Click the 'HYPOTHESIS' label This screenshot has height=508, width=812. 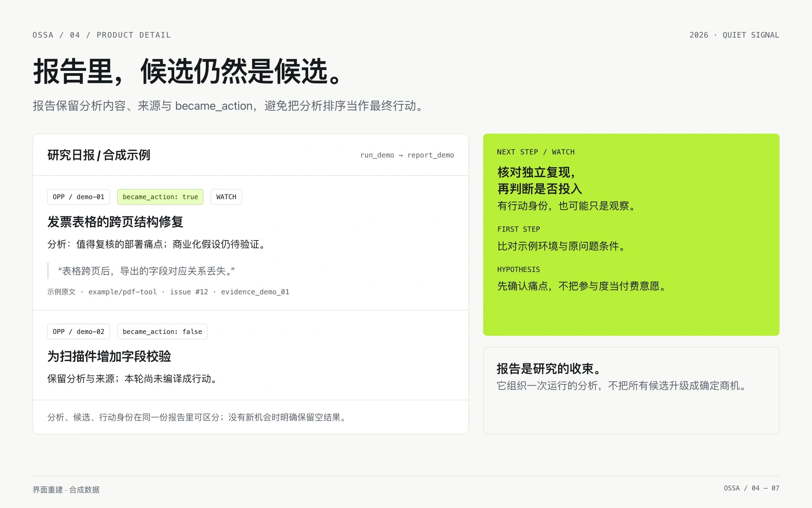(518, 270)
